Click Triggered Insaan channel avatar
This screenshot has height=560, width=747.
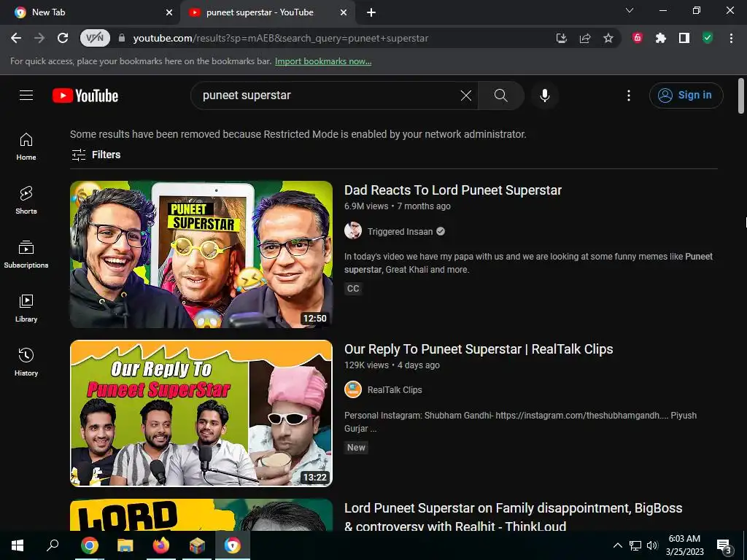pyautogui.click(x=353, y=231)
